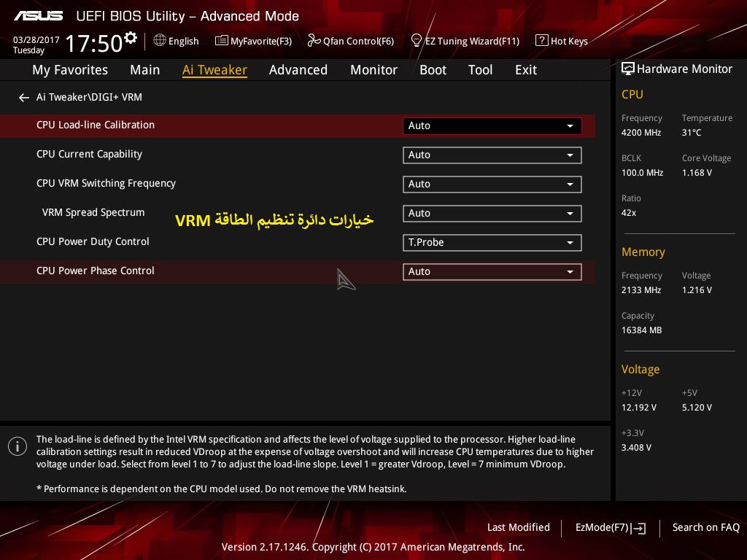Image resolution: width=747 pixels, height=560 pixels.
Task: Click memory capacity 16384 MB
Action: click(x=642, y=330)
